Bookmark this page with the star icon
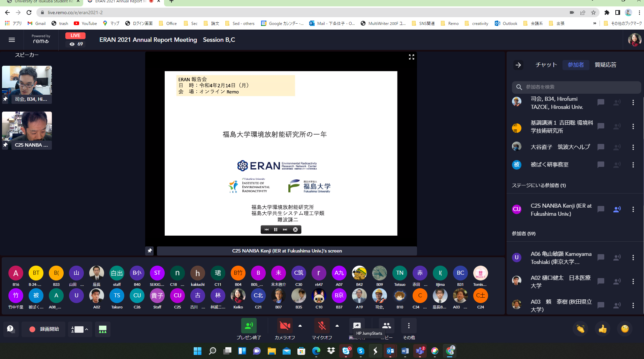The height and width of the screenshot is (359, 644). (593, 12)
